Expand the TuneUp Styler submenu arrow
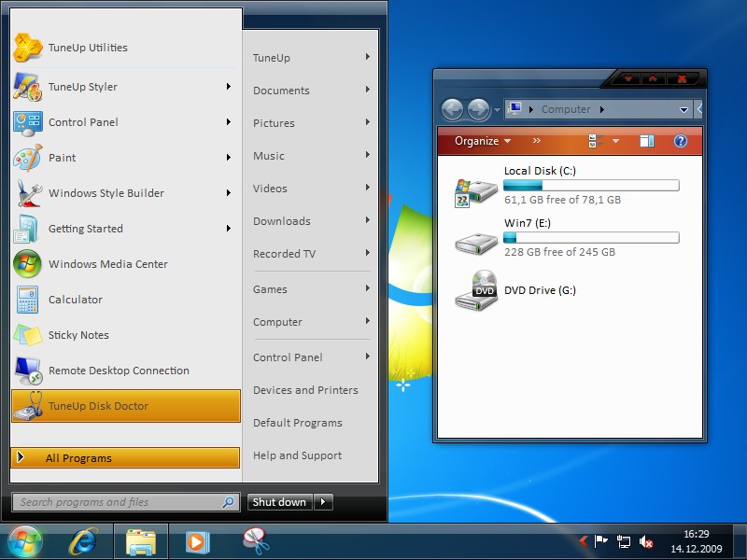Screen dimensions: 747x560 tap(228, 87)
